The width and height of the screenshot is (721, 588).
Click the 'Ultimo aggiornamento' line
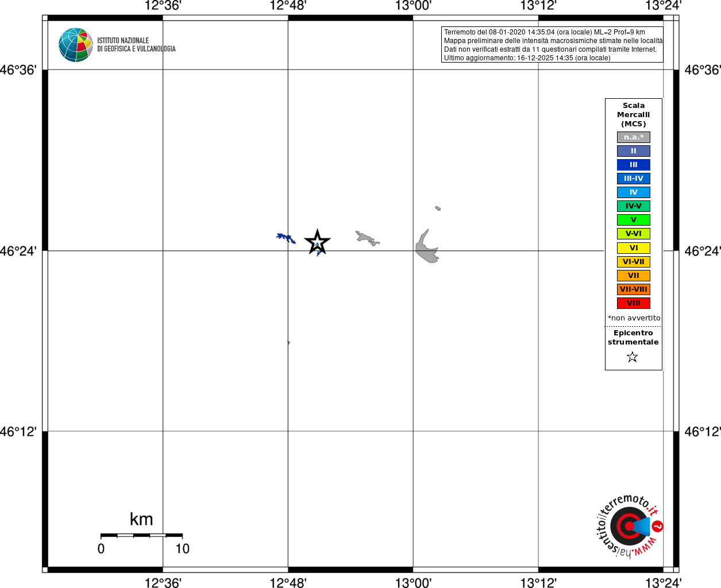(x=527, y=58)
